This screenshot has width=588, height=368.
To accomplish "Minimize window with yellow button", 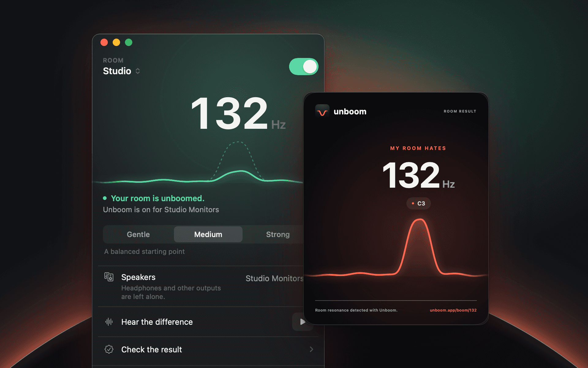I will tap(116, 42).
